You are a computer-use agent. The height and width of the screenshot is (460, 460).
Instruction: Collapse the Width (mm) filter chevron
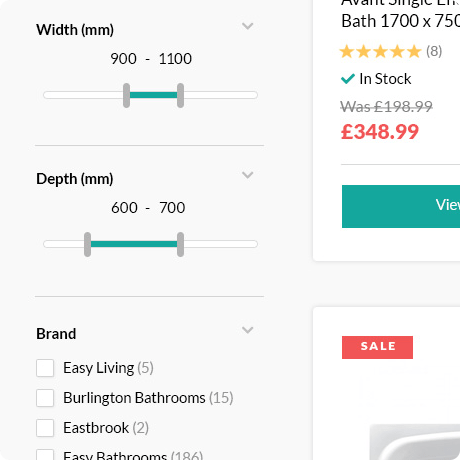click(247, 26)
